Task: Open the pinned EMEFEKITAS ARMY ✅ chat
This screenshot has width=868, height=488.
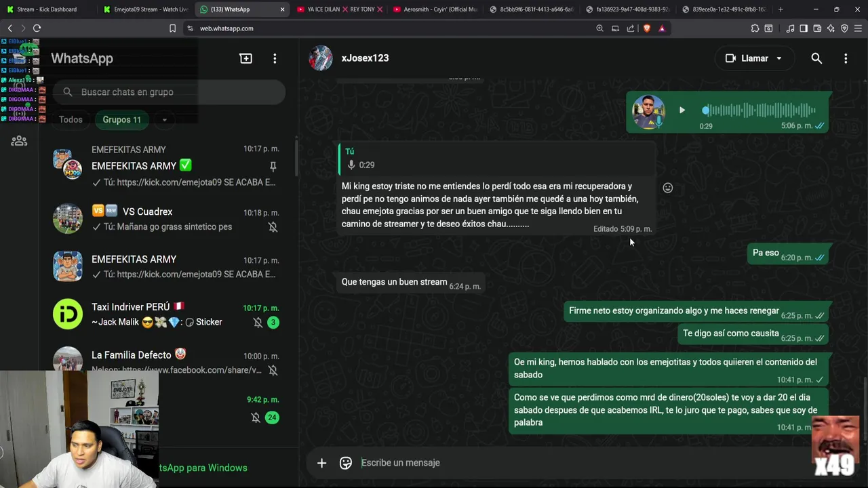Action: pyautogui.click(x=170, y=166)
